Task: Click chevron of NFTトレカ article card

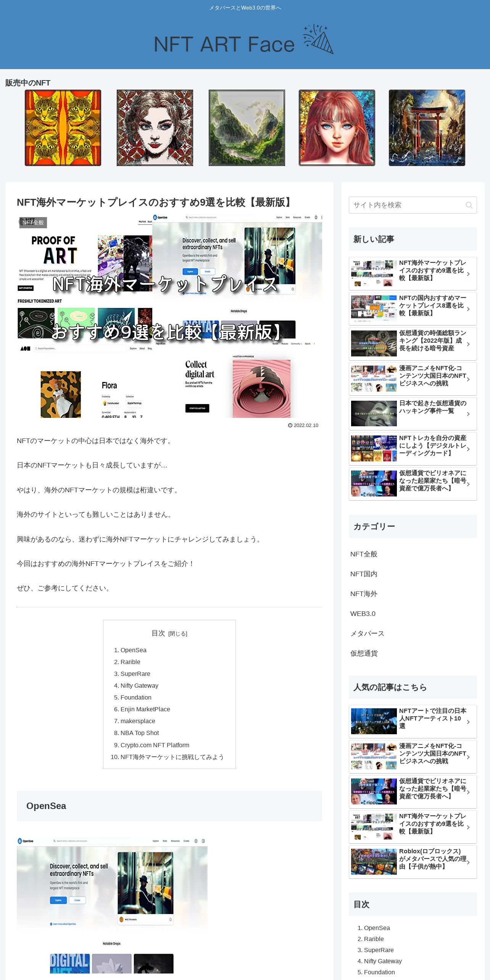Action: [x=468, y=449]
